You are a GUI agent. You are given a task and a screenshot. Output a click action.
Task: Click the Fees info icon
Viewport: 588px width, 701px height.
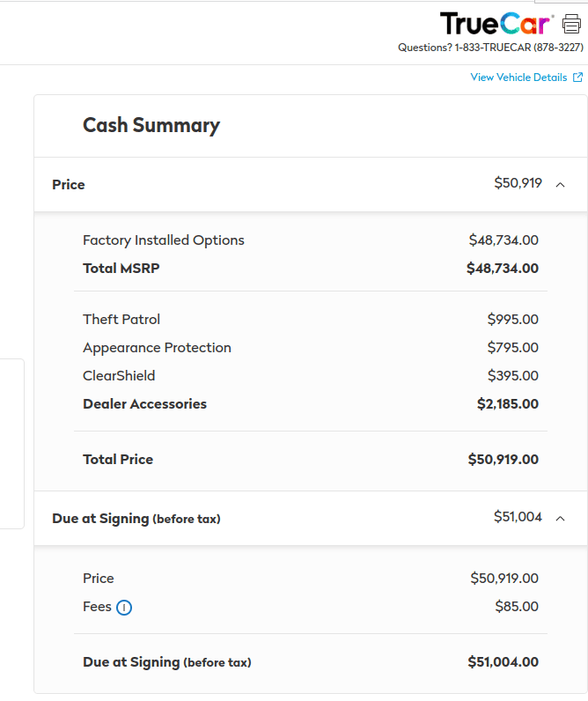[124, 607]
